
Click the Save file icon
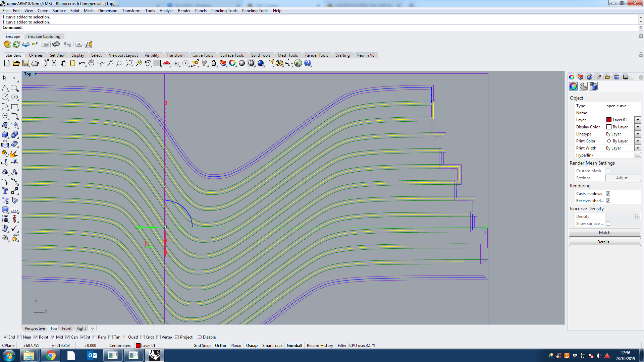(x=26, y=63)
